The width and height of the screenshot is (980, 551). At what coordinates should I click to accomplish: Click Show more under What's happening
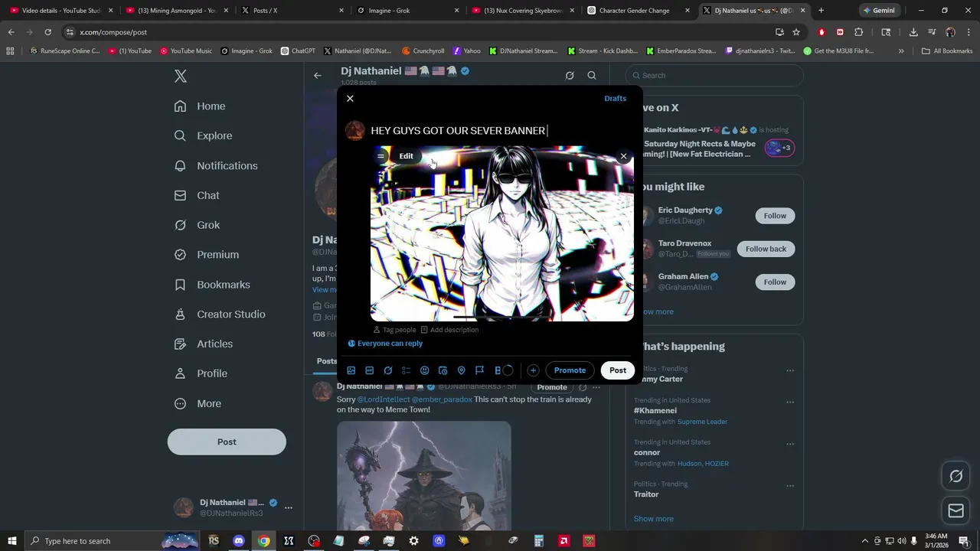pos(654,519)
